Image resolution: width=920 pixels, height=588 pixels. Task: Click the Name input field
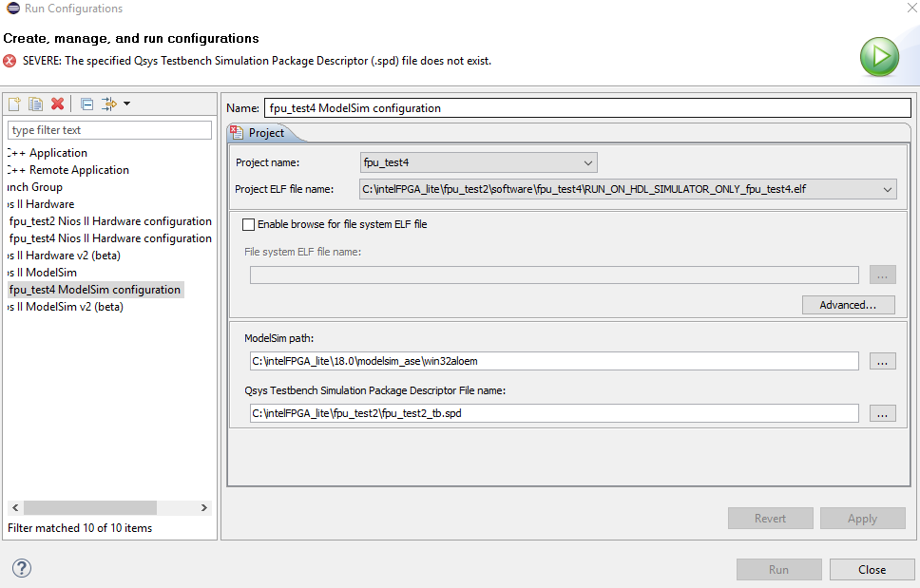tap(587, 108)
